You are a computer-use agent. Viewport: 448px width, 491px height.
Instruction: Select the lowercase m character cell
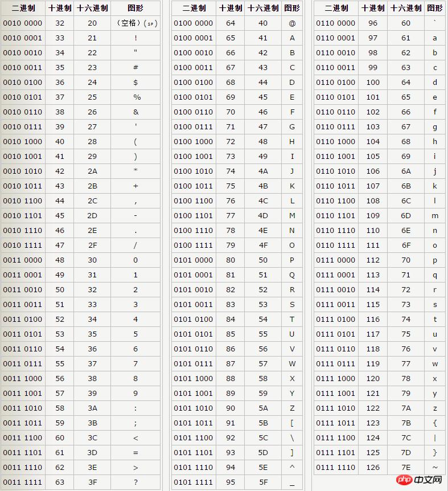tap(434, 215)
